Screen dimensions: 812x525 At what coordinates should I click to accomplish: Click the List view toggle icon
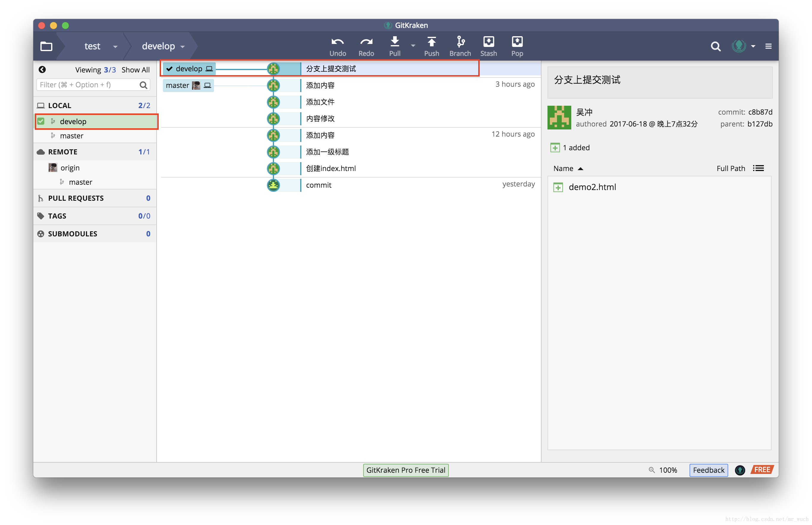click(x=758, y=168)
